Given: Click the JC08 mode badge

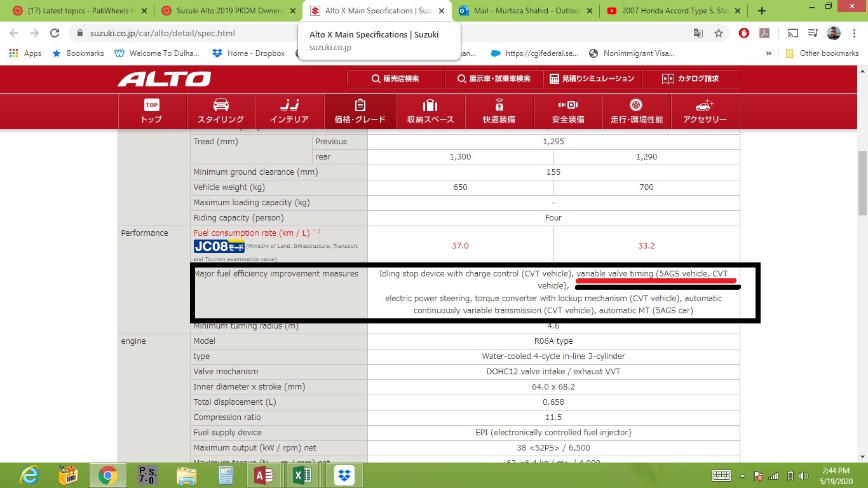Looking at the screenshot, I should 219,247.
